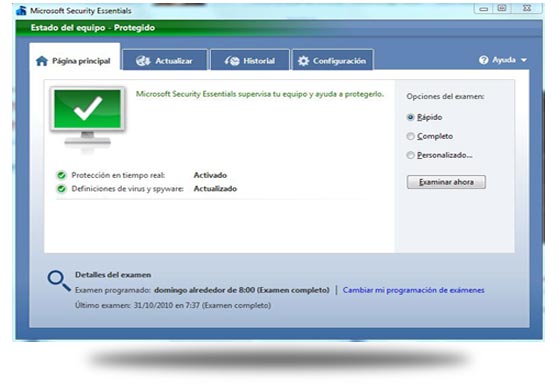Open the Configuración tab

pos(333,60)
